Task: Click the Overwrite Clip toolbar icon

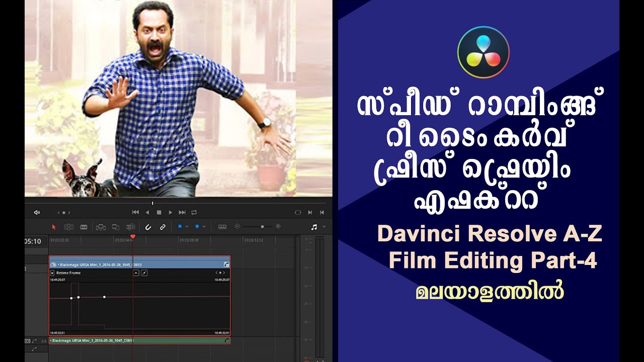Action: 116,227
